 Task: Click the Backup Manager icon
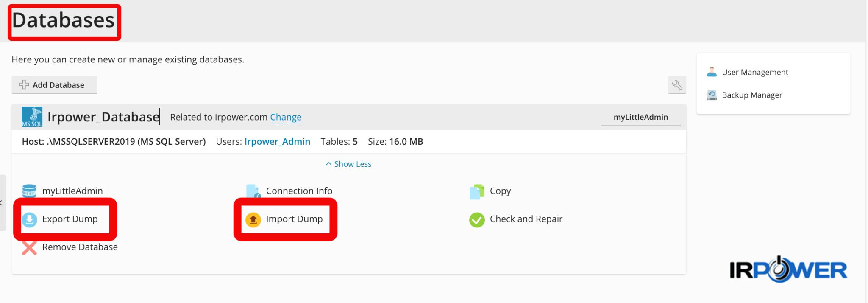(712, 95)
